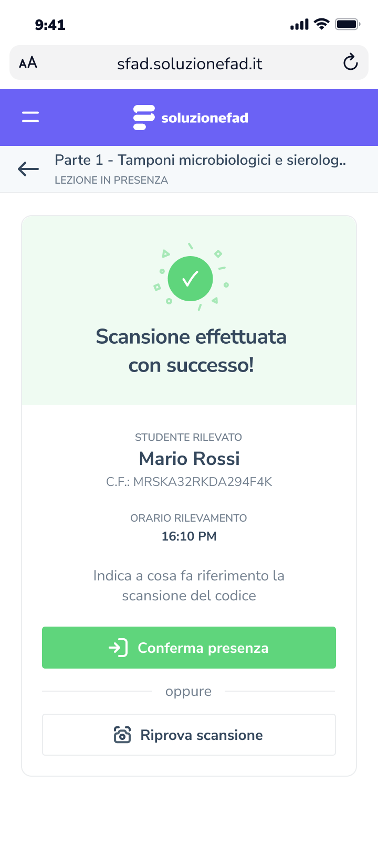This screenshot has height=868, width=378.
Task: Tap the student name Mario Rossi
Action: click(x=189, y=459)
